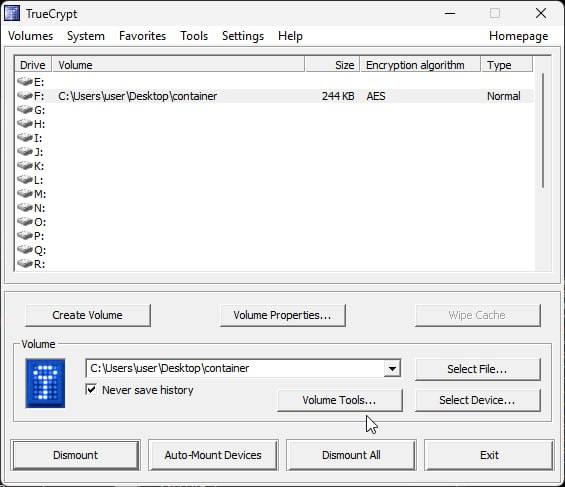This screenshot has height=487, width=565.
Task: Sort by Volume column header
Action: pyautogui.click(x=178, y=65)
